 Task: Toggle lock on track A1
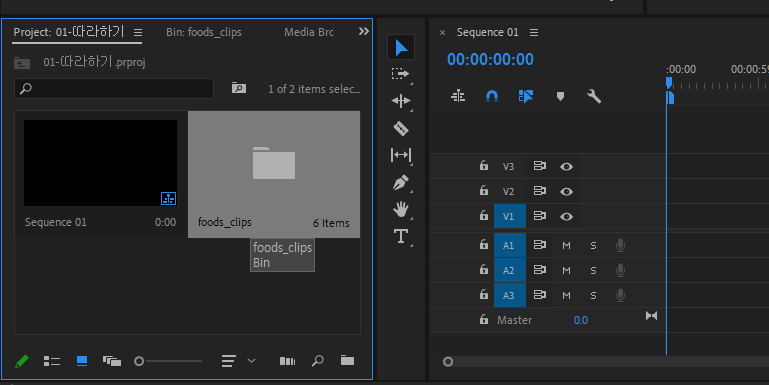[484, 245]
